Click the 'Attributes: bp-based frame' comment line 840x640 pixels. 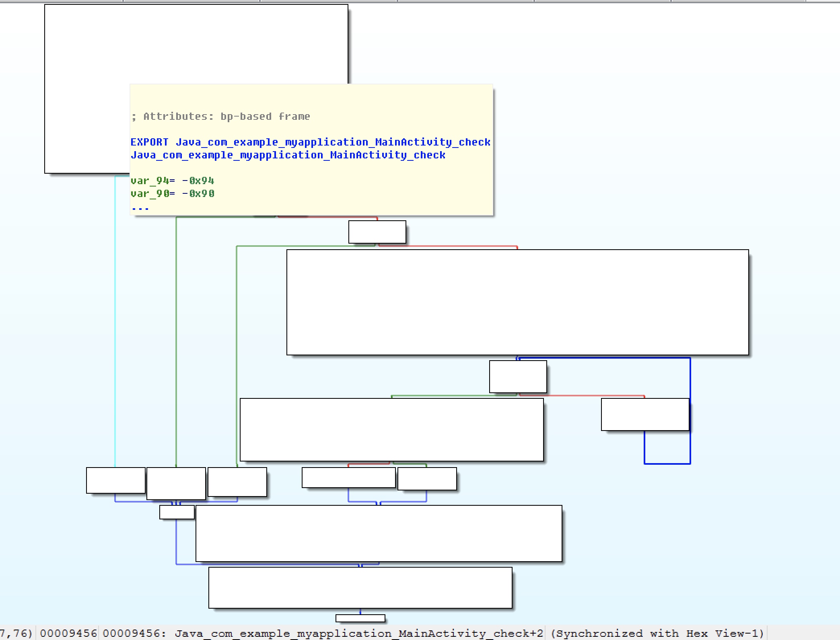(x=220, y=117)
